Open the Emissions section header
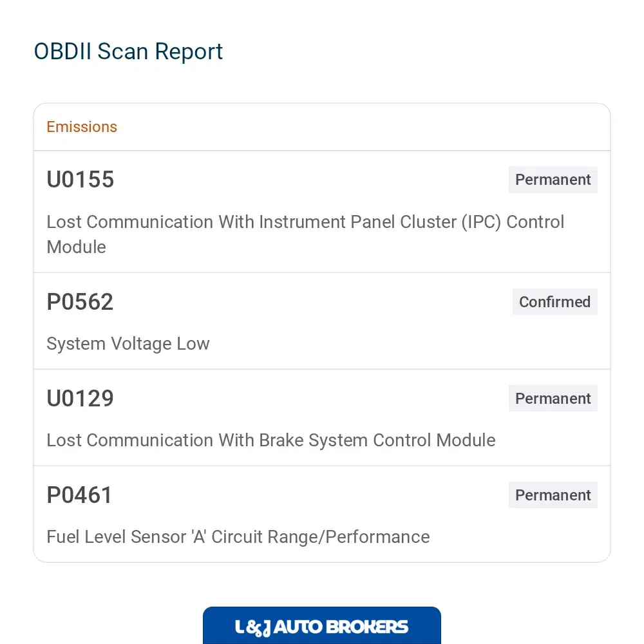The image size is (644, 644). click(82, 127)
